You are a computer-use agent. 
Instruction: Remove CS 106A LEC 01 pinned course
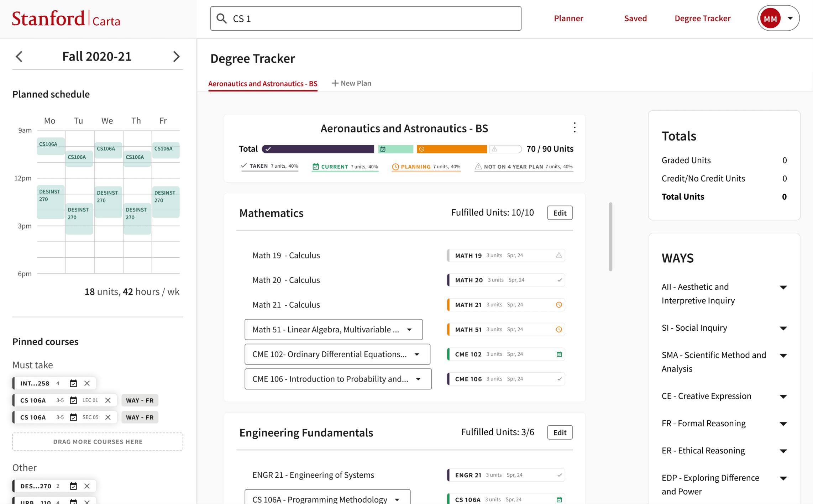pos(108,400)
